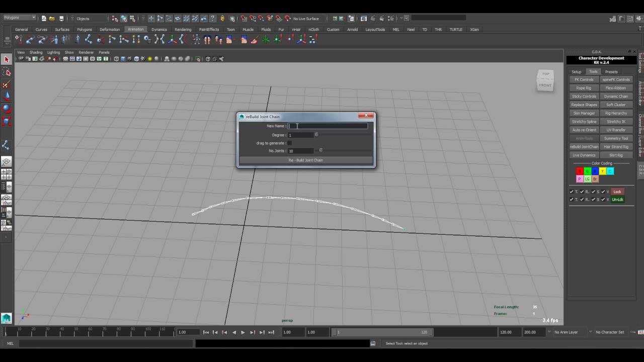Open the Panels viewport menu
The width and height of the screenshot is (644, 362).
(x=104, y=52)
